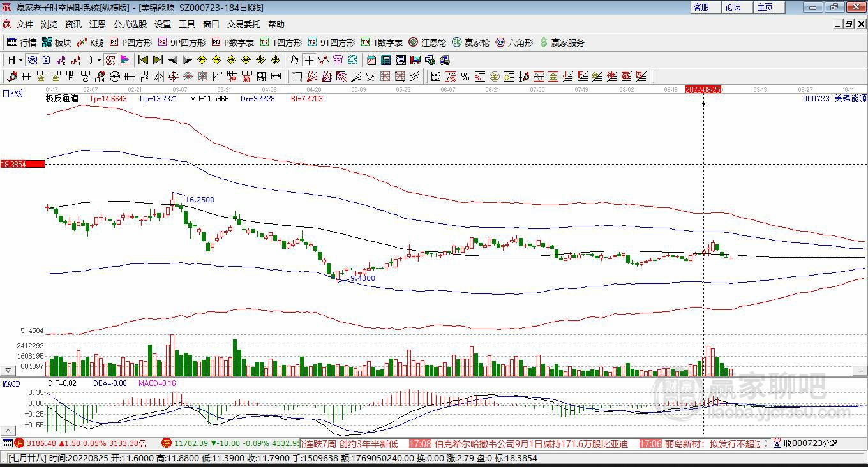Open 赢家服务 service with dollar icon
Viewport: 868px width, 467px height.
[x=562, y=43]
